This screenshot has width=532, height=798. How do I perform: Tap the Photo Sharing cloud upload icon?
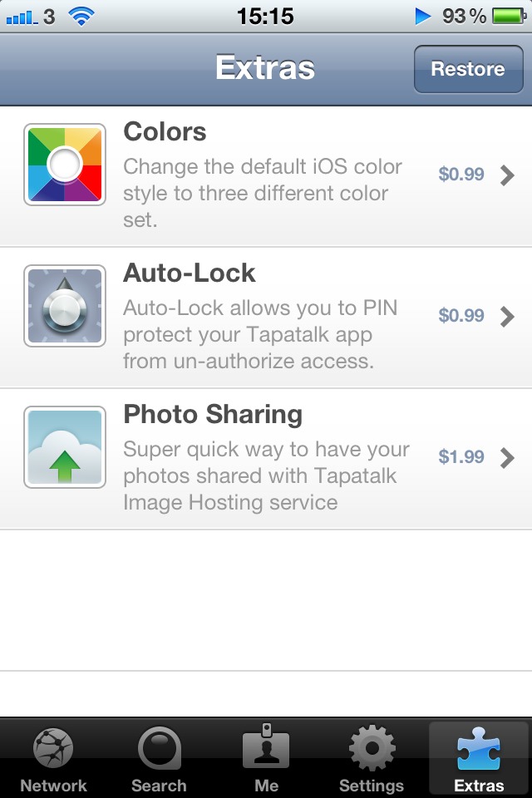point(65,447)
